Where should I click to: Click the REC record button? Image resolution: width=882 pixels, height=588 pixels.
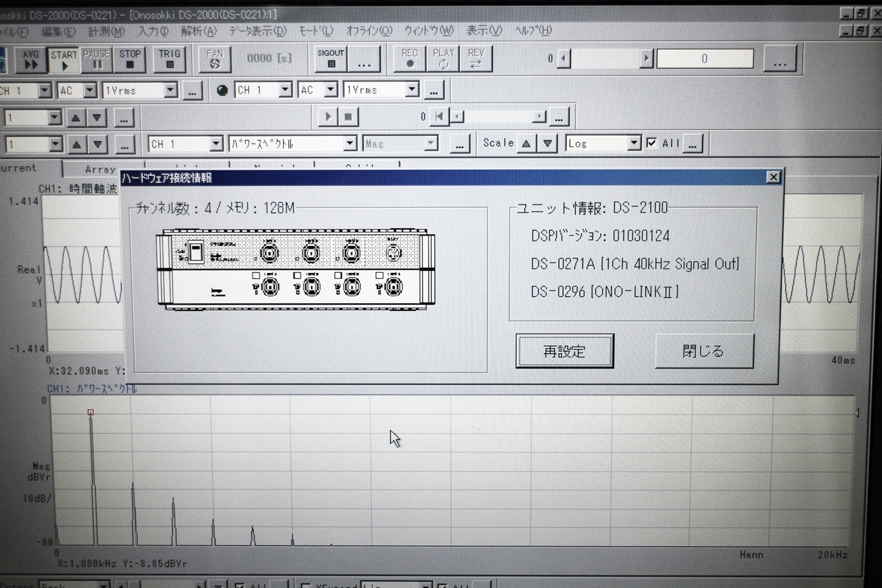pos(410,58)
